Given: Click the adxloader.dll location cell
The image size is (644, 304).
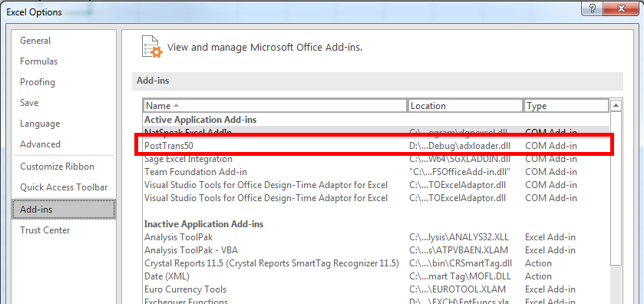Looking at the screenshot, I should coord(460,145).
